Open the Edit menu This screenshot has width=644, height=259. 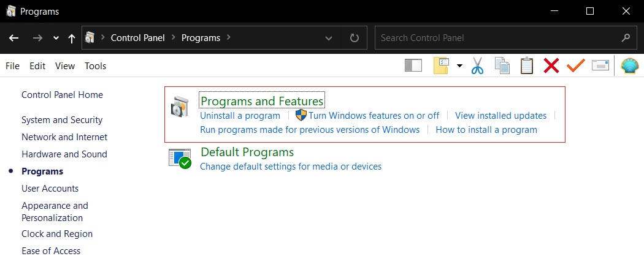[37, 66]
